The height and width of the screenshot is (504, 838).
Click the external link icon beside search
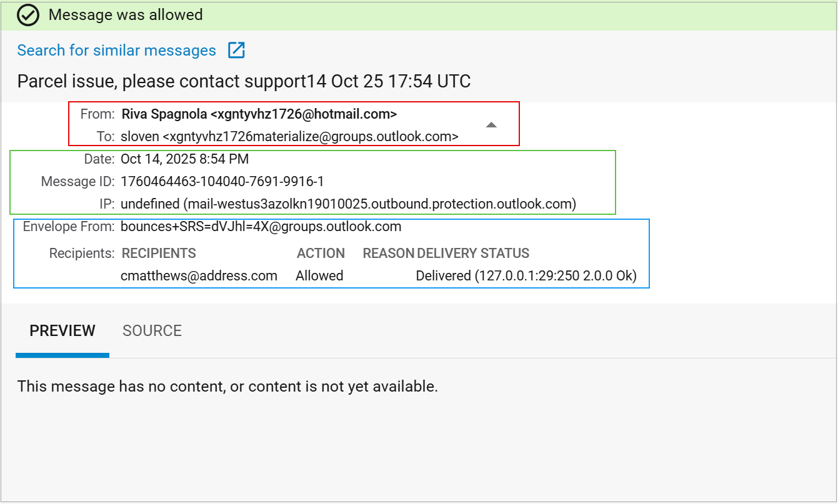pyautogui.click(x=236, y=51)
